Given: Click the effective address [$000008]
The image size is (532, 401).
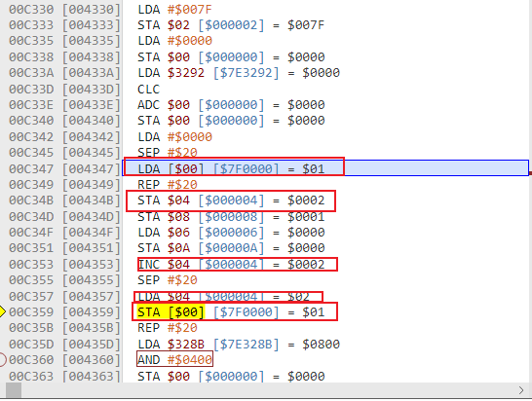Looking at the screenshot, I should 231,216.
